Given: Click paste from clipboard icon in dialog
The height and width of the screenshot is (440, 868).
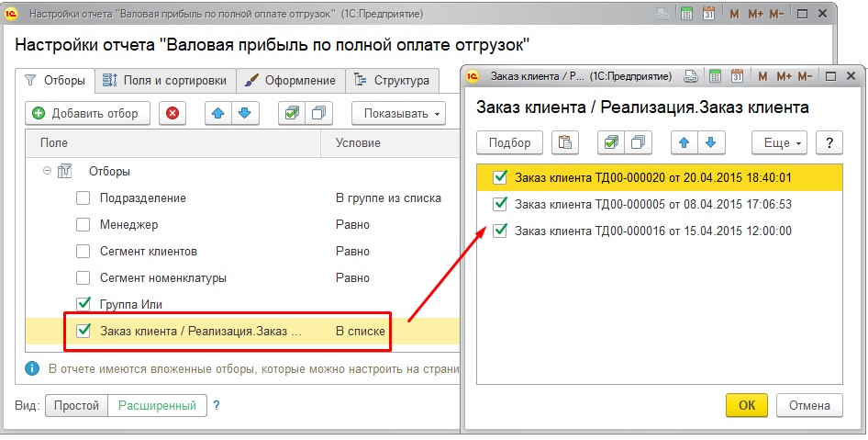Looking at the screenshot, I should (564, 142).
